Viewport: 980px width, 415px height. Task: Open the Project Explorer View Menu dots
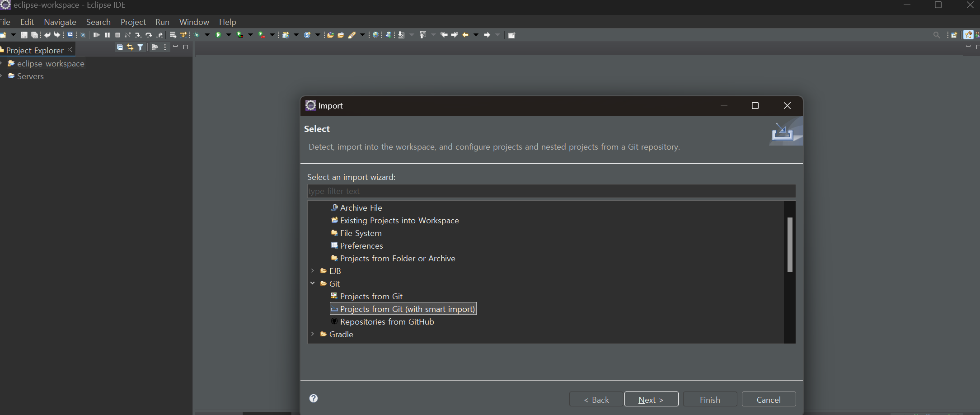(165, 47)
